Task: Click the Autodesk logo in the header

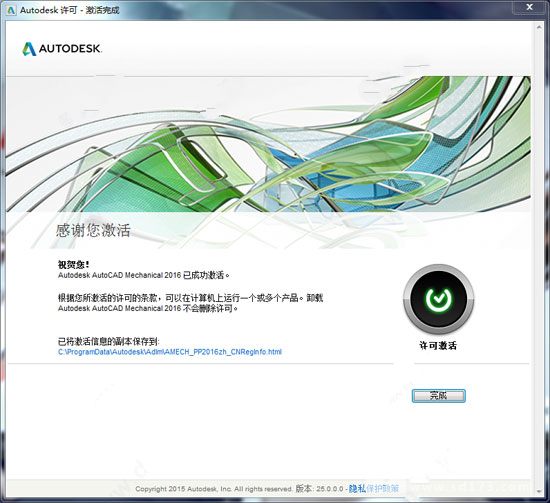Action: pyautogui.click(x=62, y=49)
